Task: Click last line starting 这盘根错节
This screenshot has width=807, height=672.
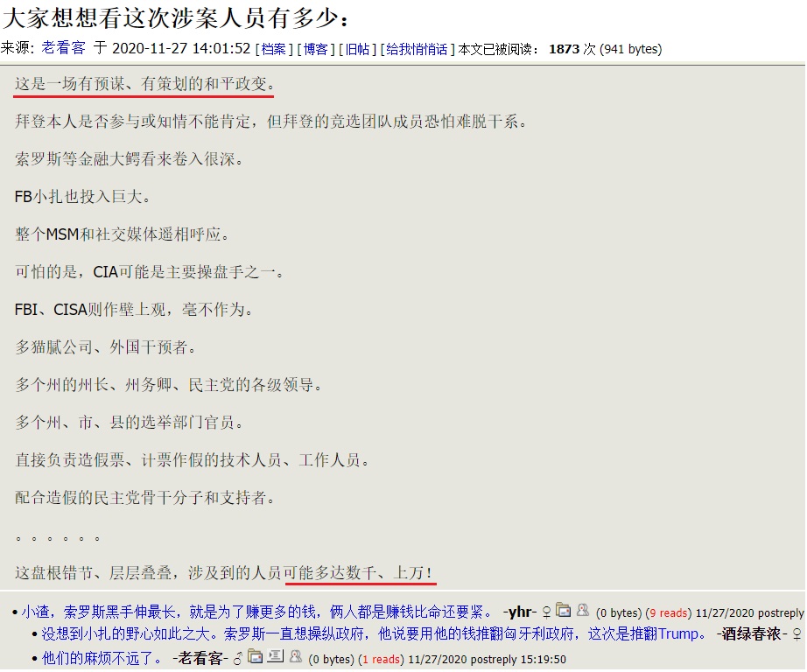Action: pyautogui.click(x=223, y=572)
